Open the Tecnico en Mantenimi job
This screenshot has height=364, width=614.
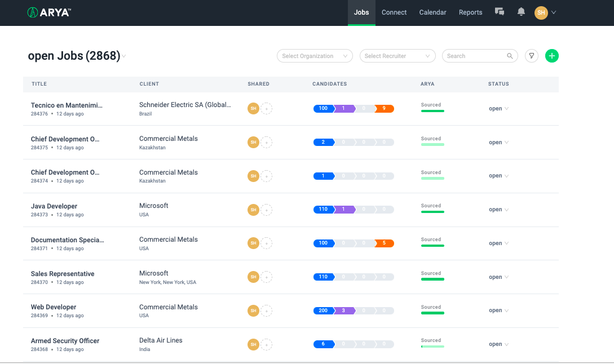point(67,105)
